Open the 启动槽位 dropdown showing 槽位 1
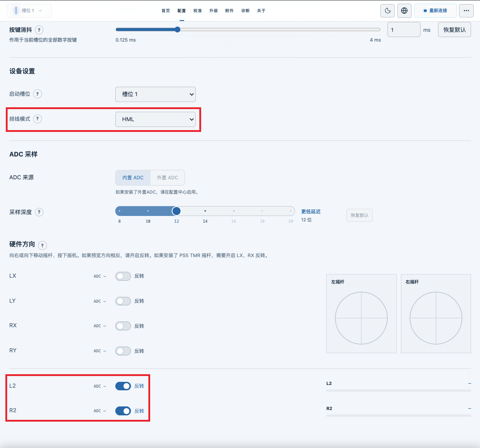Image resolution: width=480 pixels, height=448 pixels. click(156, 94)
